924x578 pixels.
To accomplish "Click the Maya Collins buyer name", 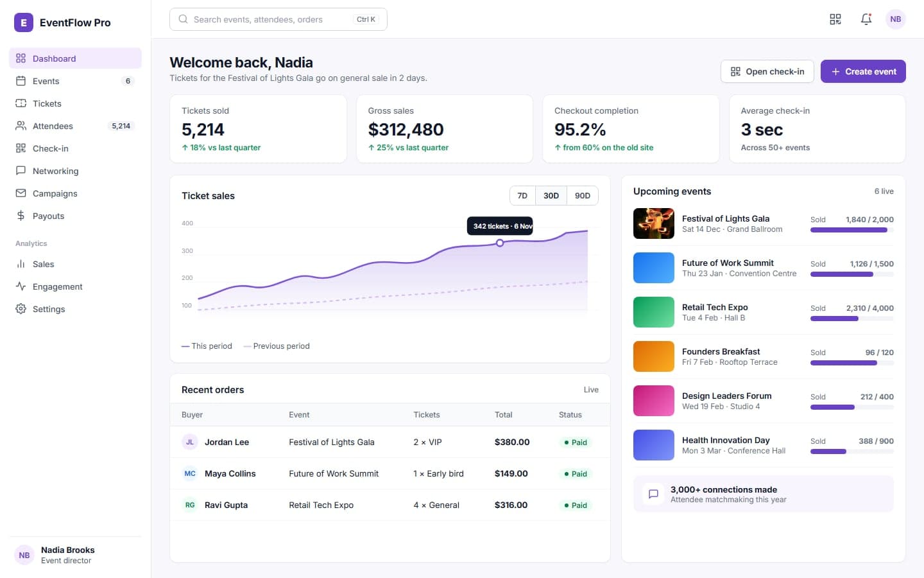I will (230, 473).
